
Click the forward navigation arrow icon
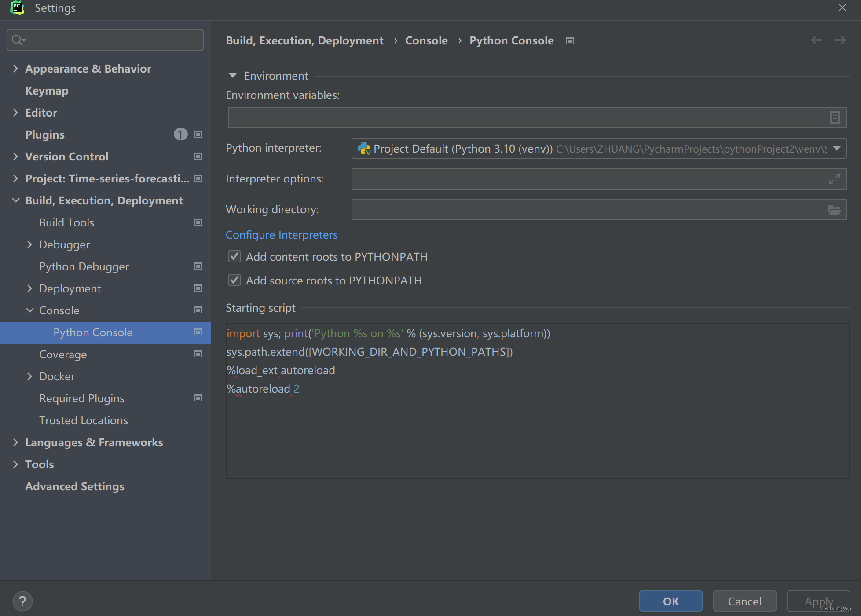(840, 40)
